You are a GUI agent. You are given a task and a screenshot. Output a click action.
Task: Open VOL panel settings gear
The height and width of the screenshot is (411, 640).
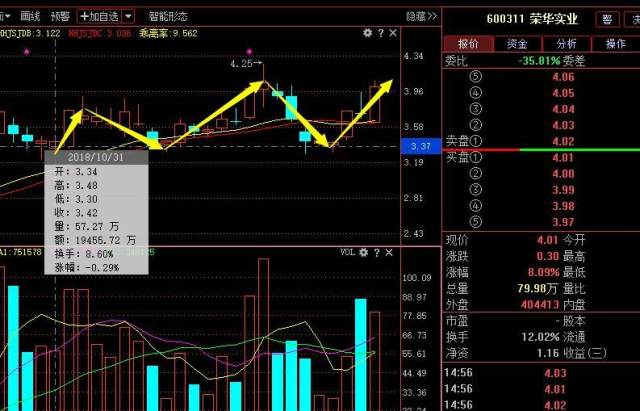click(363, 253)
